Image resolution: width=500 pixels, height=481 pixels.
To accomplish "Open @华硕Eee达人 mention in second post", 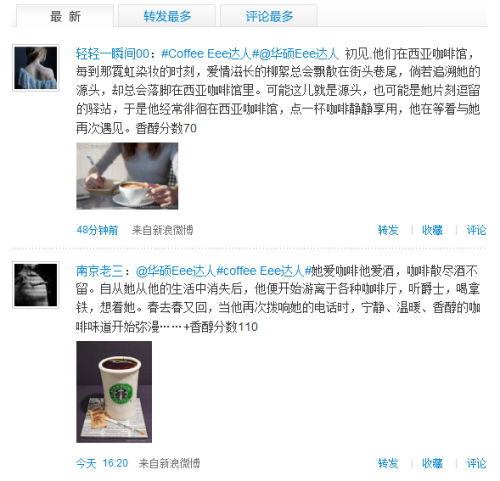I will point(176,271).
